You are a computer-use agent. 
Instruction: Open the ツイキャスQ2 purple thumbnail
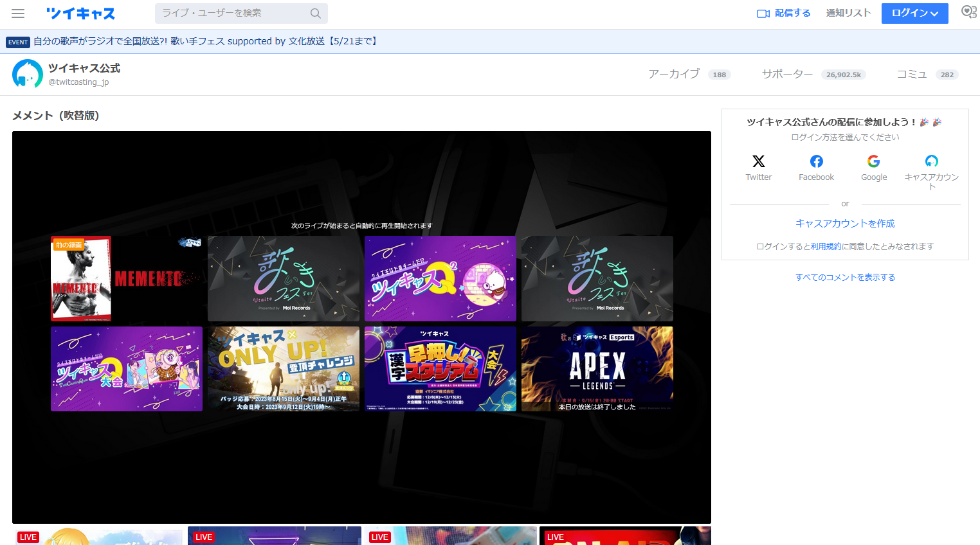[440, 278]
